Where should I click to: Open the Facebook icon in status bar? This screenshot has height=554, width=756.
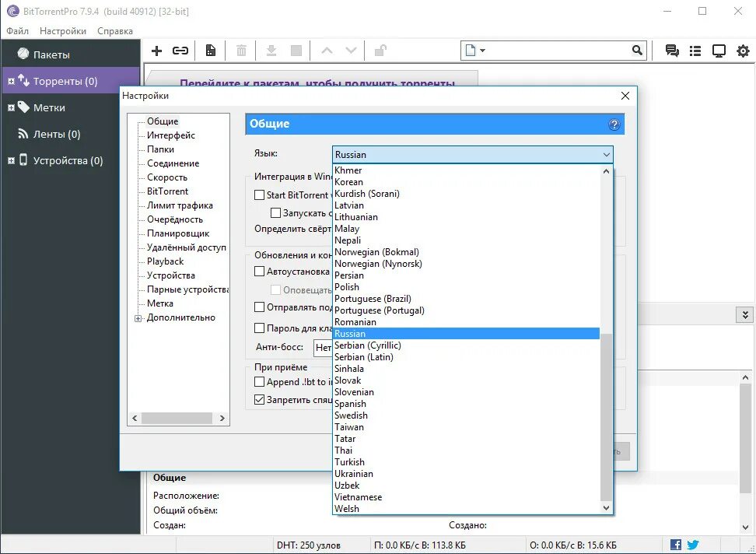tap(676, 545)
